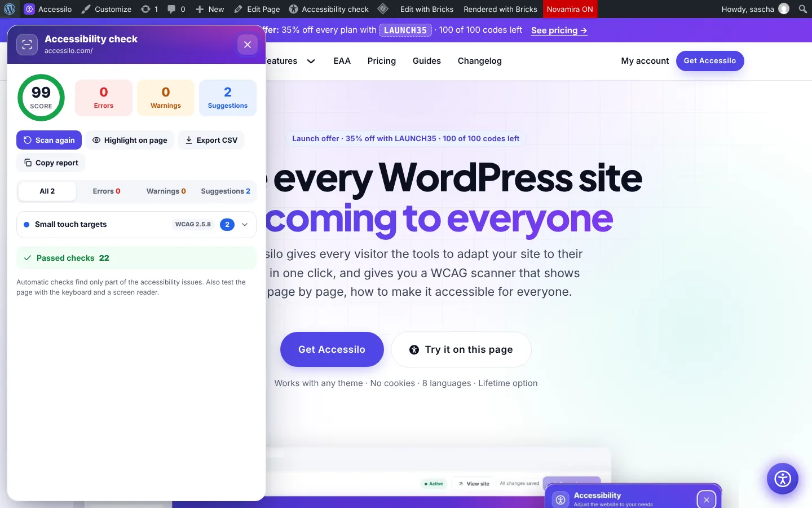Click the My account link
This screenshot has height=508, width=812.
tap(645, 61)
